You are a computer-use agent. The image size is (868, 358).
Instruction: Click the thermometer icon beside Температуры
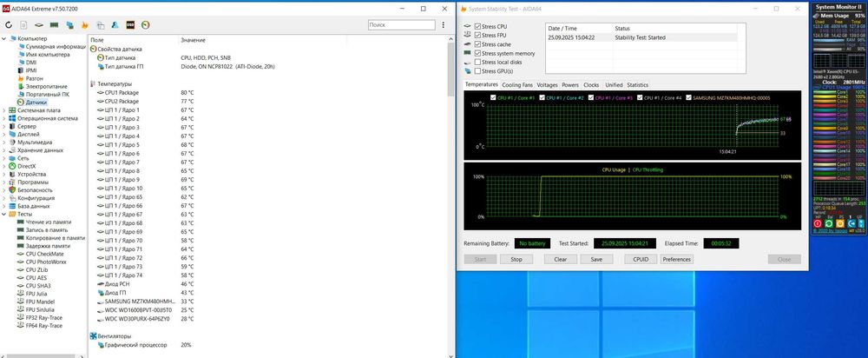click(93, 83)
